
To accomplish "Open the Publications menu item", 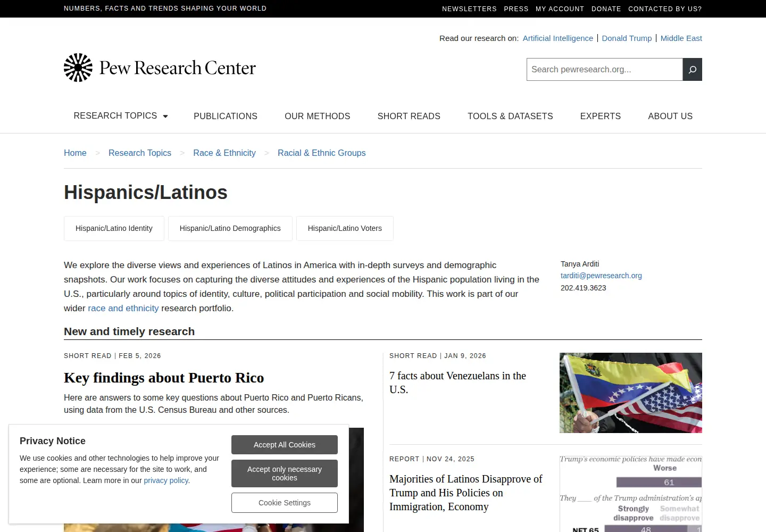I will pyautogui.click(x=226, y=116).
